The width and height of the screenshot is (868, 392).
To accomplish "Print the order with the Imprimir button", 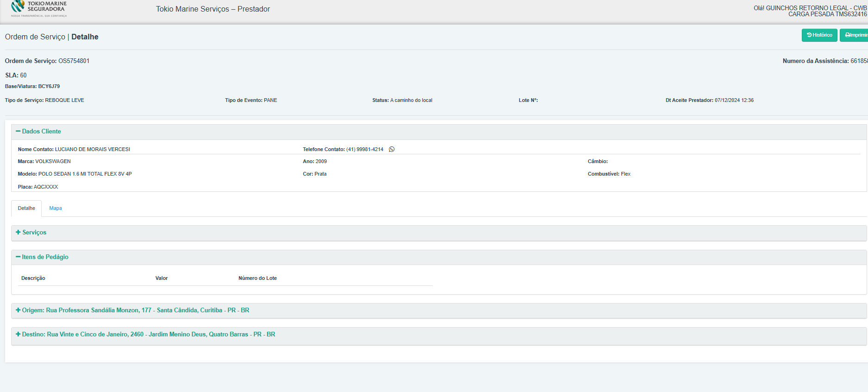I will point(855,35).
